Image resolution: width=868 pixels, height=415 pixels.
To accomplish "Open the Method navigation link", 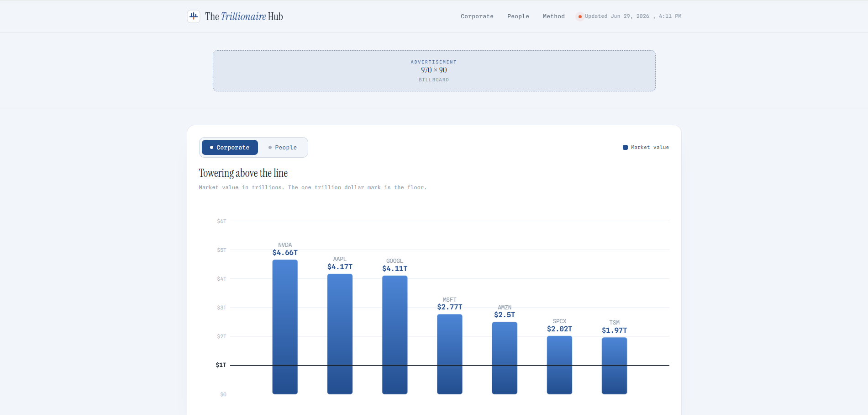I will [x=554, y=16].
